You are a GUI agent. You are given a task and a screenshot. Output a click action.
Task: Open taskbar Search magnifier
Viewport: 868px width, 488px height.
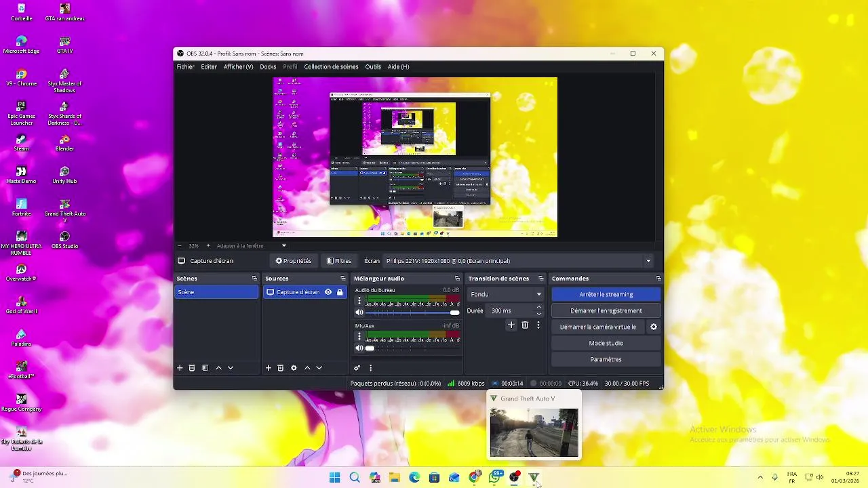355,477
